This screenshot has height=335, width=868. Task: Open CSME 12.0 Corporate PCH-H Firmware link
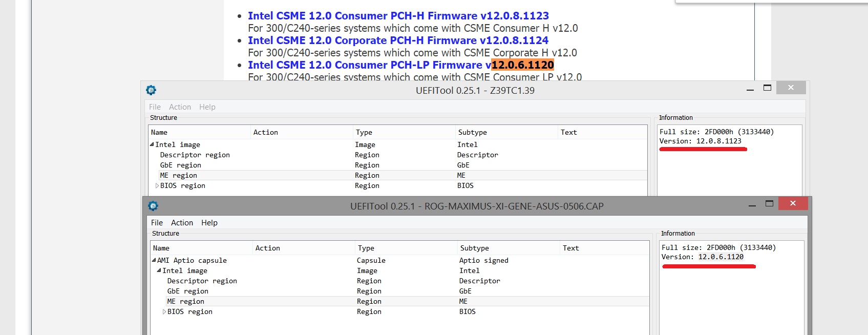pos(398,40)
